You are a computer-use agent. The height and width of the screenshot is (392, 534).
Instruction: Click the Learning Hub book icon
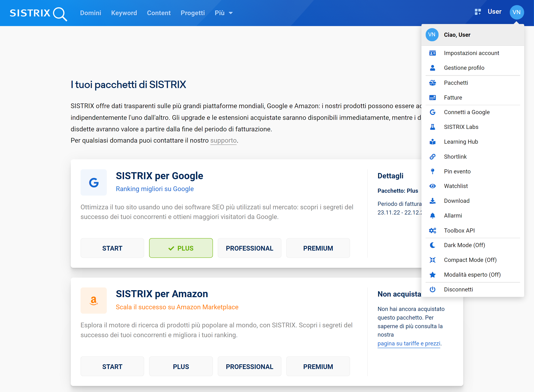[432, 142]
